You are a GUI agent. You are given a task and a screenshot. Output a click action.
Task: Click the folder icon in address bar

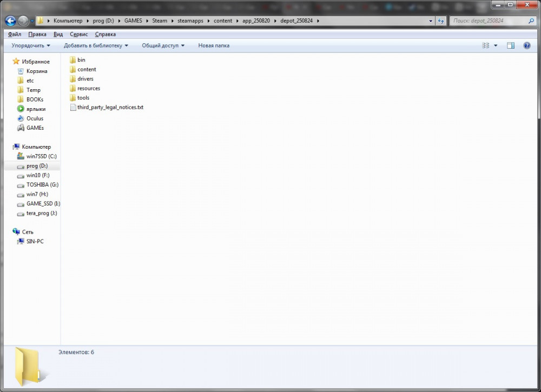pos(41,21)
